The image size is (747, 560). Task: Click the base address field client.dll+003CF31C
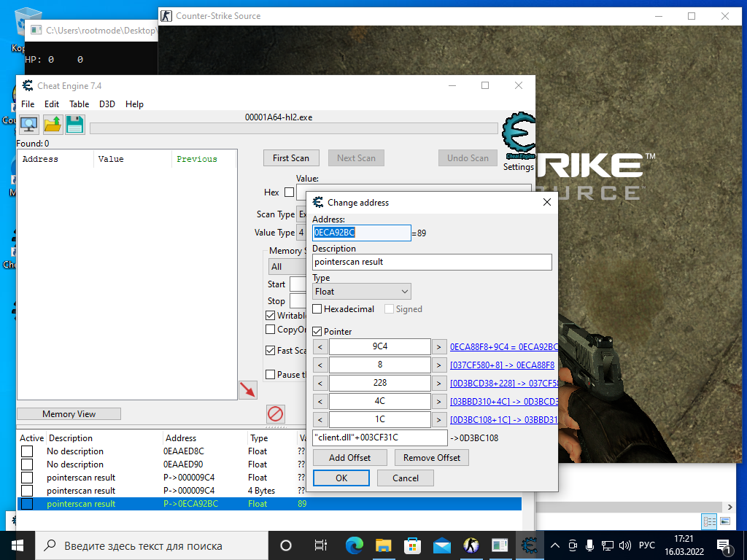coord(379,437)
